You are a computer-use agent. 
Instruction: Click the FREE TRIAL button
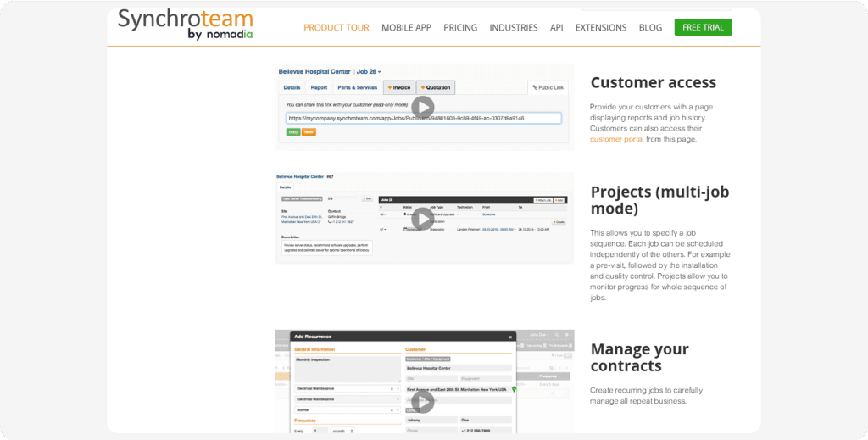(703, 27)
